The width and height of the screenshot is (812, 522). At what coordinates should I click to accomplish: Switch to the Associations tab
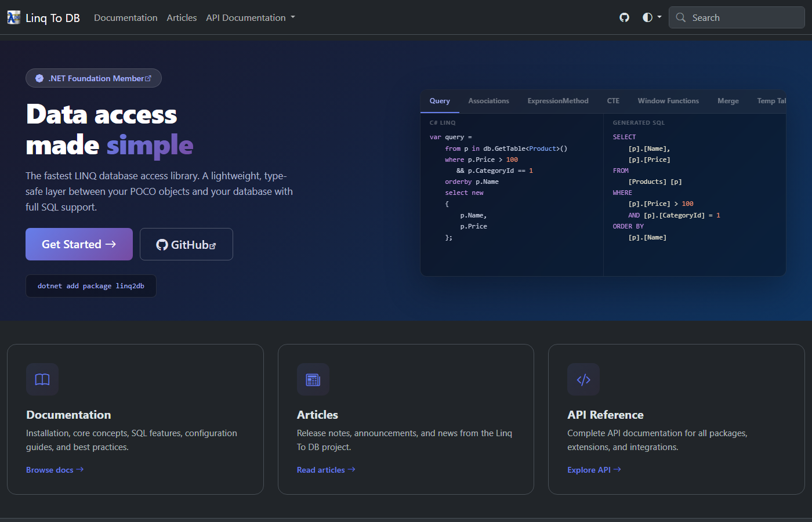(489, 101)
